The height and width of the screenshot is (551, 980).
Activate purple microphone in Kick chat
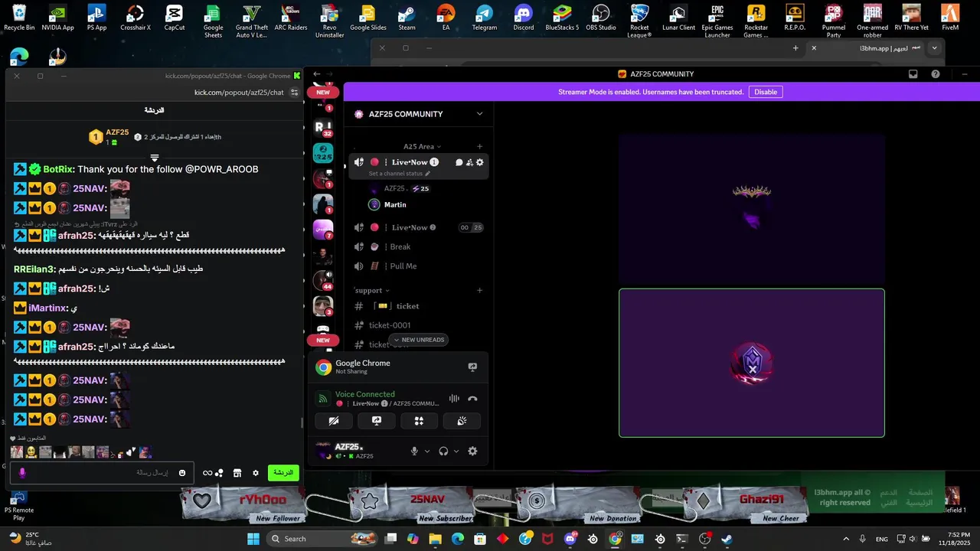coord(22,473)
